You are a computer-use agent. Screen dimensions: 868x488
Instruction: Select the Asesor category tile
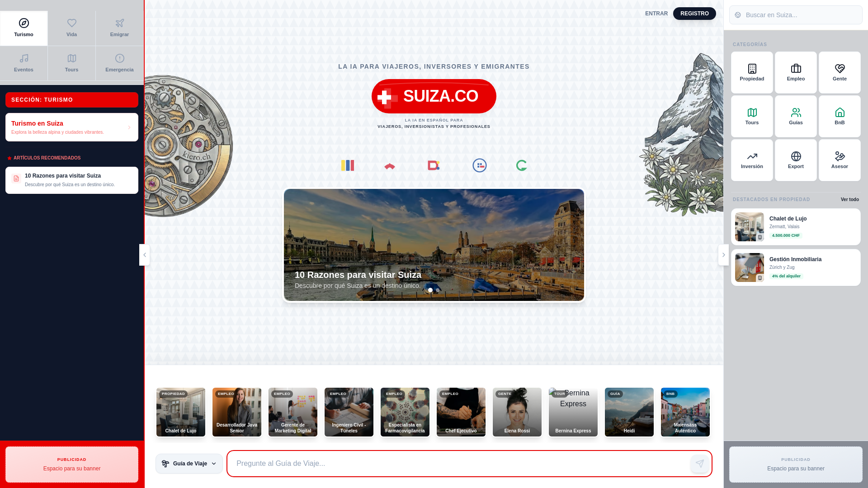[840, 160]
